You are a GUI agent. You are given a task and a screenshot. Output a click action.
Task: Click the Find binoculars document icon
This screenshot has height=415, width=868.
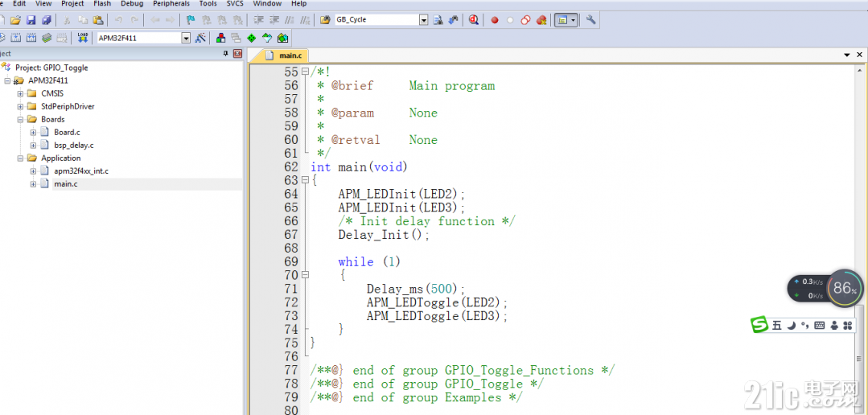click(x=438, y=20)
